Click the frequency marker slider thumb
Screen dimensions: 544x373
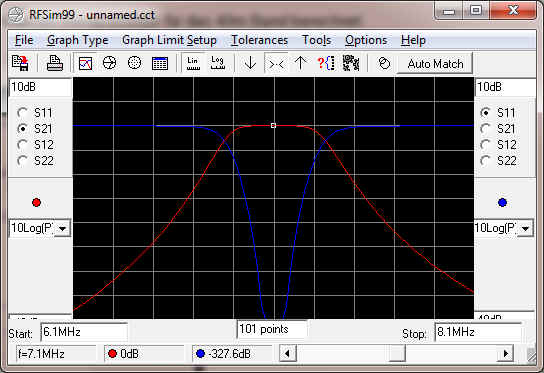[397, 354]
